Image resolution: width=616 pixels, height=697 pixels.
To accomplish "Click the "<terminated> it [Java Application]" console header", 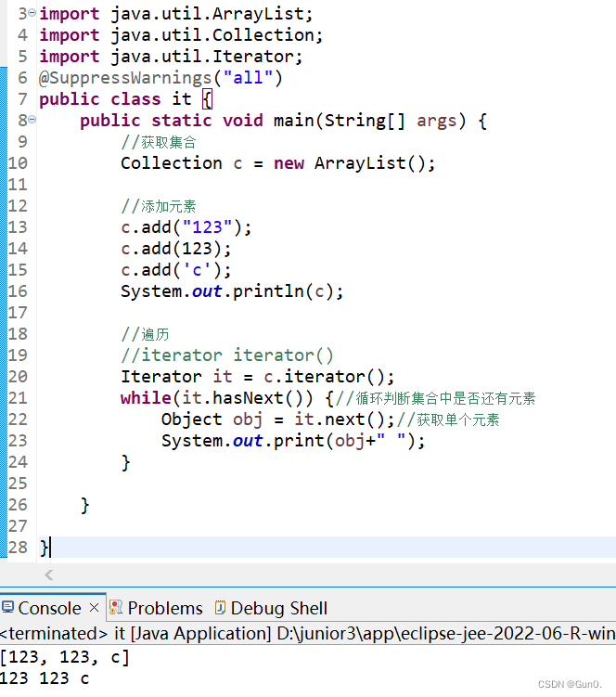I will [135, 634].
